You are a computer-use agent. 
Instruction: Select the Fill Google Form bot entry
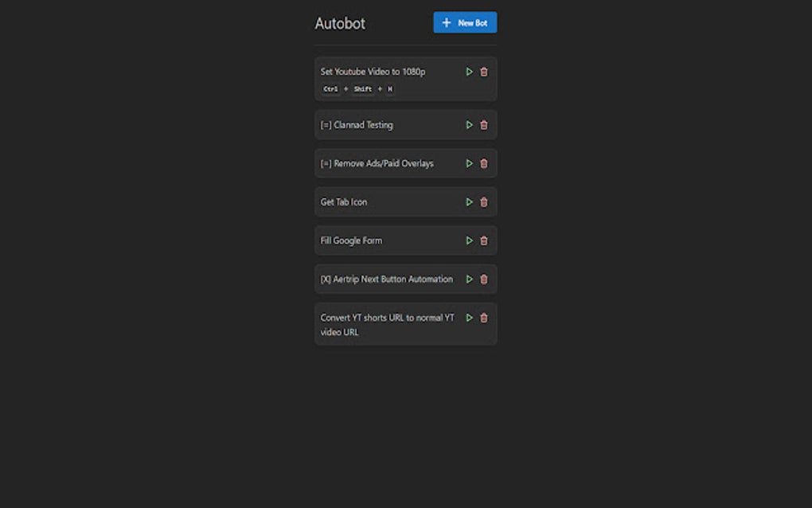pyautogui.click(x=351, y=240)
